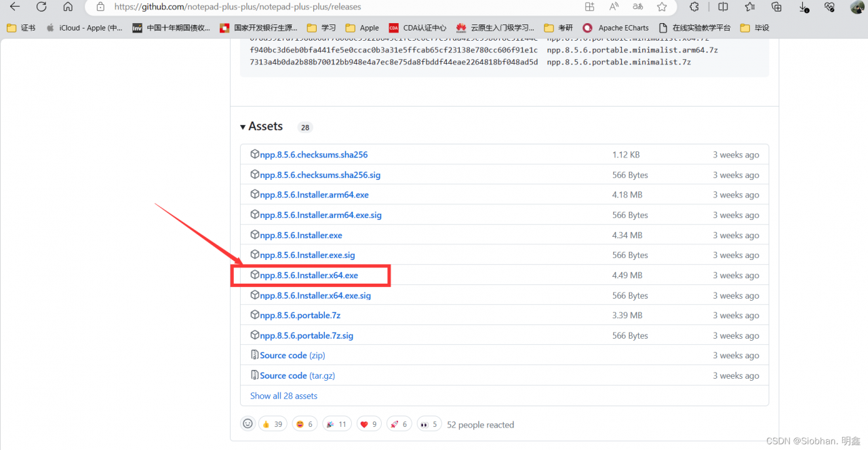The image size is (868, 450).
Task: Activate the Read aloud icon
Action: 614,7
